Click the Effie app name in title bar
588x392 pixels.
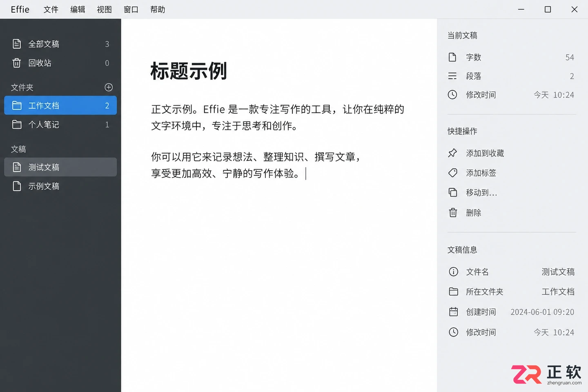coord(20,9)
